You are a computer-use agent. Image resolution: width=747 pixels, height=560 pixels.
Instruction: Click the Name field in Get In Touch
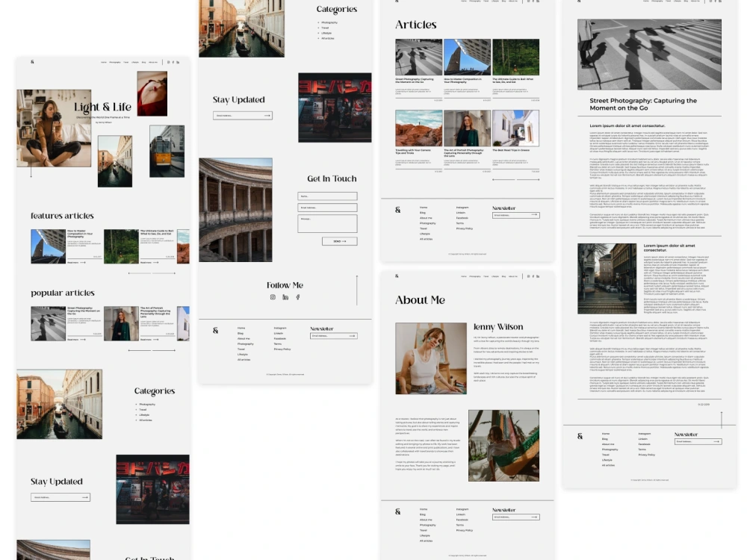pos(327,196)
